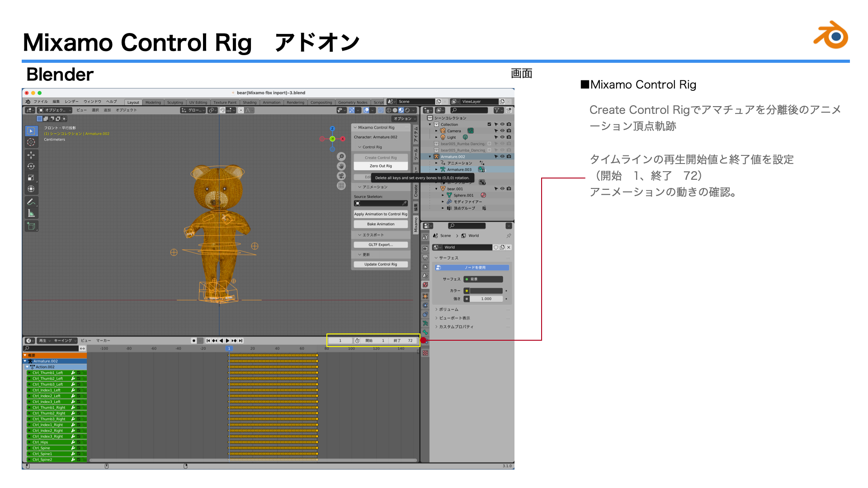Open File menu in Blender
868x488 pixels.
[x=41, y=102]
